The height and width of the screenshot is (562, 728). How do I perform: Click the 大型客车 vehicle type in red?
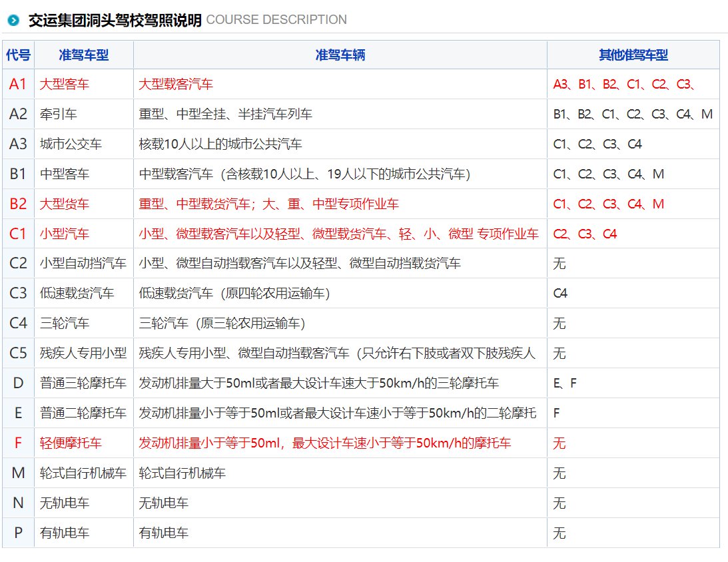64,85
